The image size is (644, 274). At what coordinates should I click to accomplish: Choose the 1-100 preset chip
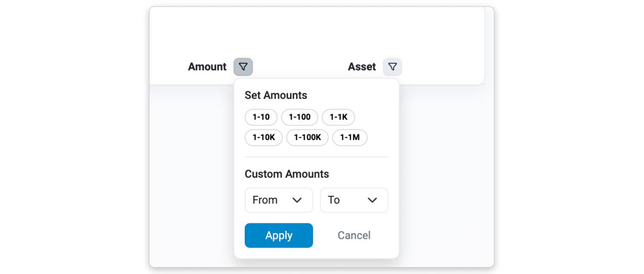click(299, 117)
